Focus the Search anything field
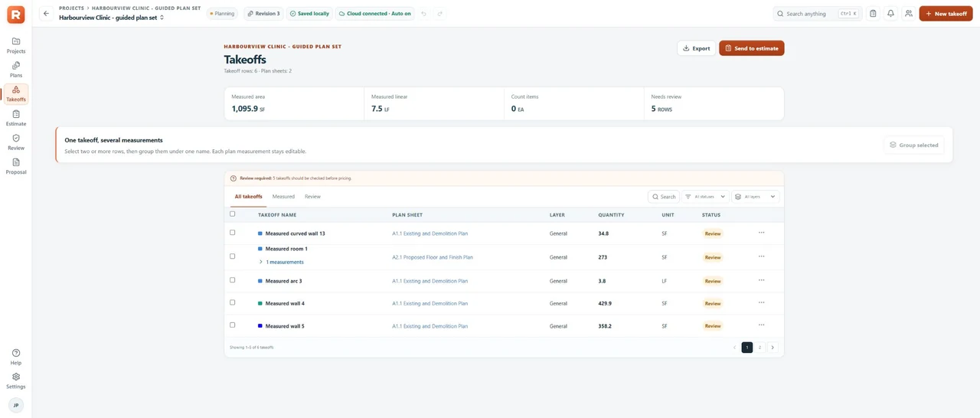The height and width of the screenshot is (418, 980). point(818,14)
